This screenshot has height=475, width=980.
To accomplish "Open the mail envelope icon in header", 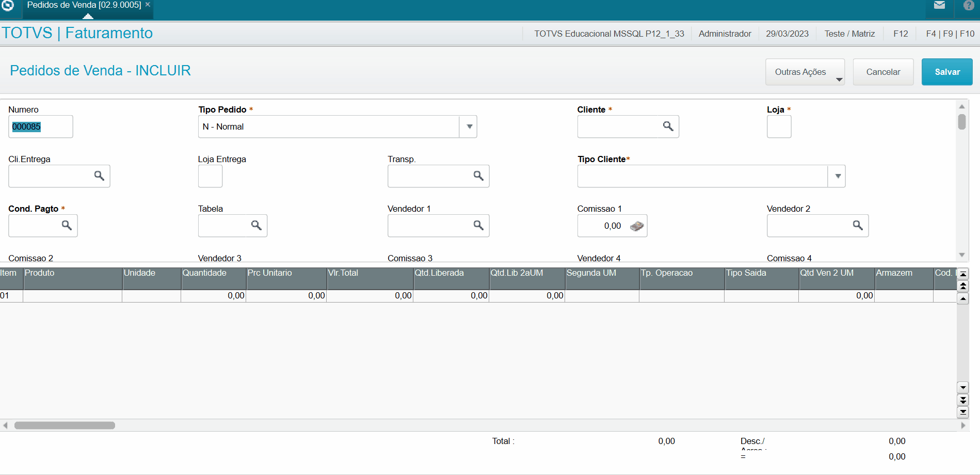I will pos(939,5).
